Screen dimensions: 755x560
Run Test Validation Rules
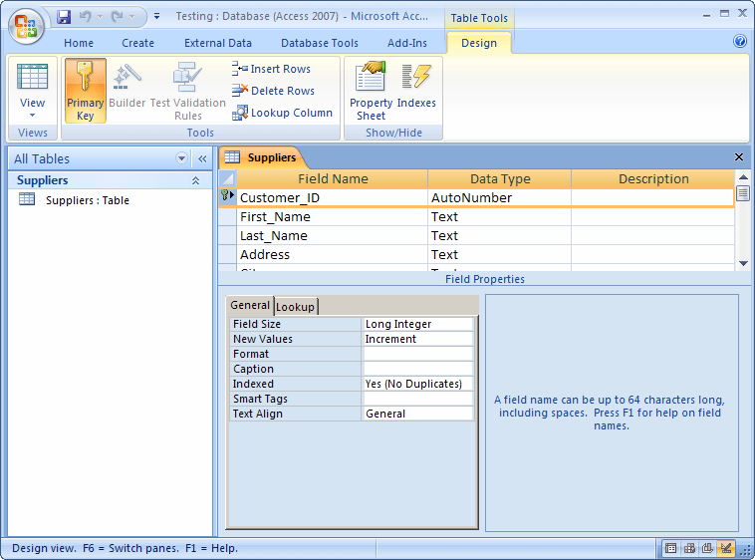(x=188, y=91)
